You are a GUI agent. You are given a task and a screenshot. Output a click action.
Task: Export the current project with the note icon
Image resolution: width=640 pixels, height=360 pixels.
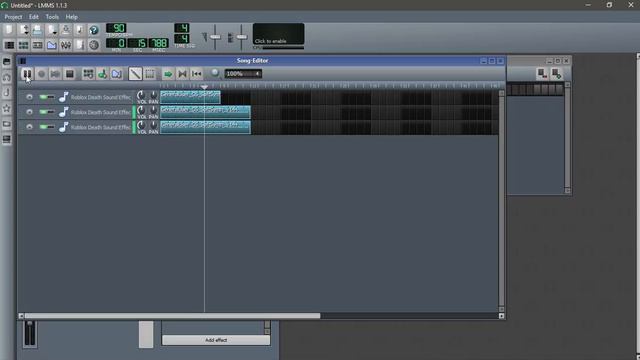tap(80, 30)
